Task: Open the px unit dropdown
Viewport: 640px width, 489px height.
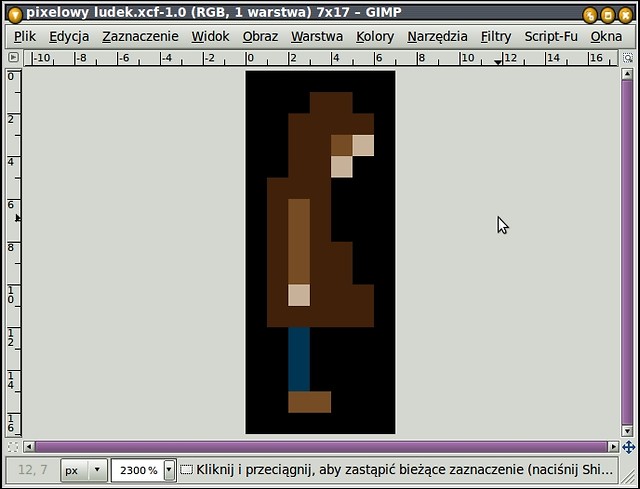Action: 84,470
